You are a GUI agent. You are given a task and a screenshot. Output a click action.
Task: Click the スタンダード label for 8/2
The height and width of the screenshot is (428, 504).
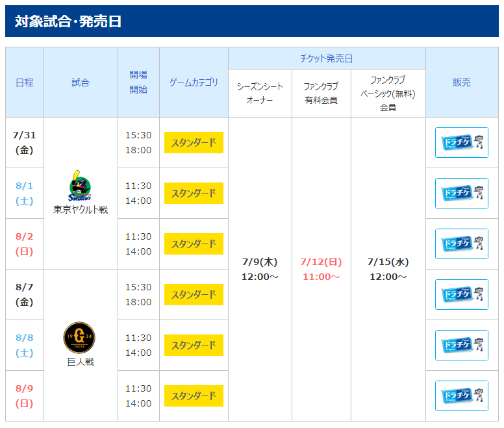tap(194, 244)
